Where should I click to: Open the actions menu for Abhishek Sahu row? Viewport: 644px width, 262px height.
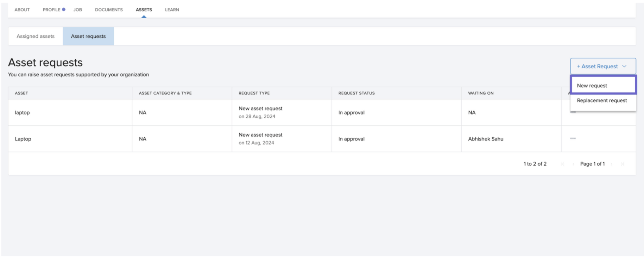[573, 138]
